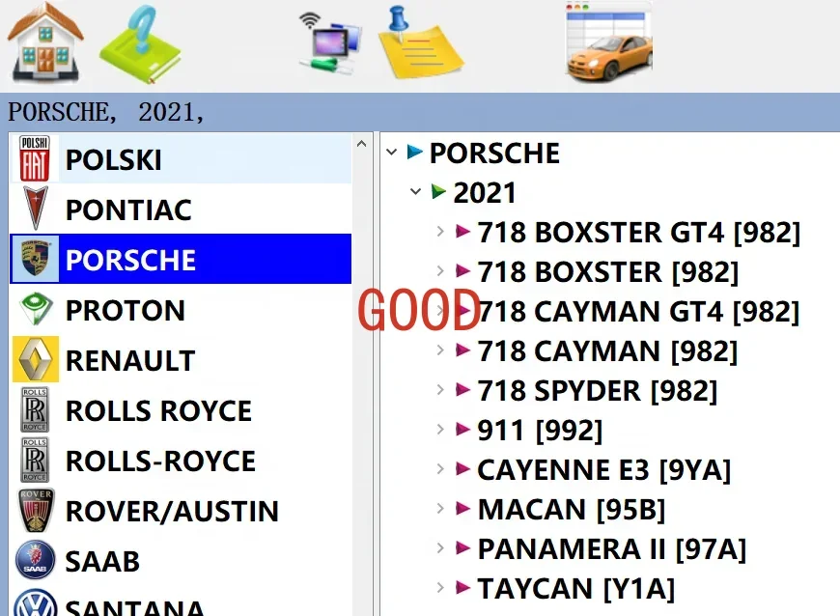Image resolution: width=840 pixels, height=616 pixels.
Task: Click pink arrow beside 911 [992]
Action: (x=462, y=430)
